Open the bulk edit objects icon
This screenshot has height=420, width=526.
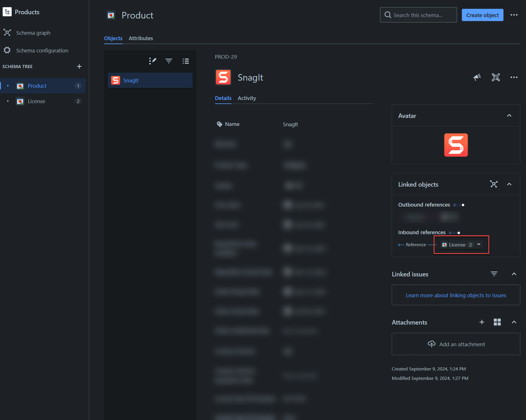click(x=153, y=61)
